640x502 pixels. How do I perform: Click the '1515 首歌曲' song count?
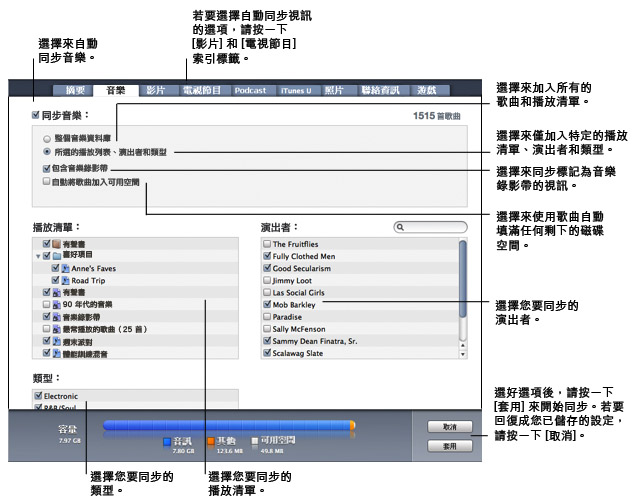(x=436, y=116)
